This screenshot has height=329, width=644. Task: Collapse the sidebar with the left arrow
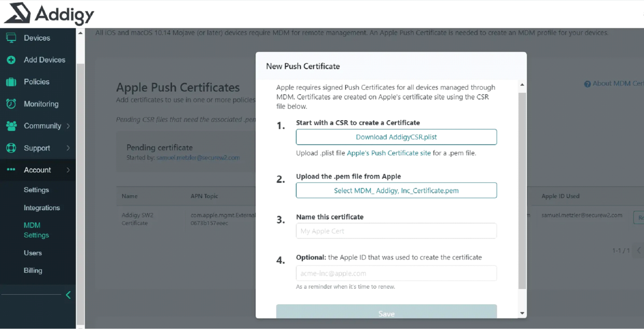[68, 295]
